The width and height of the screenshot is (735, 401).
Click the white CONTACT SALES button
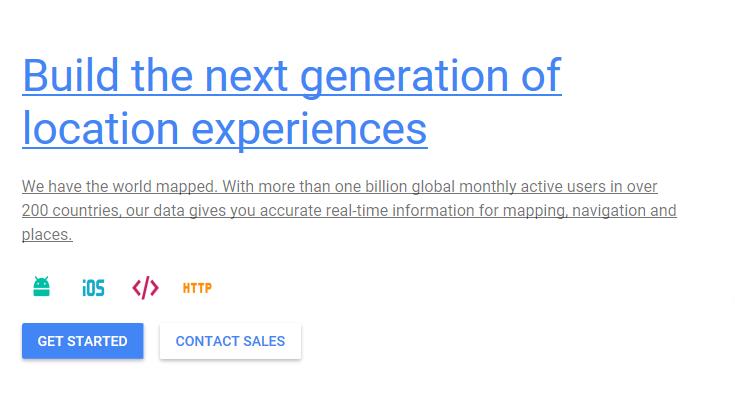point(230,341)
